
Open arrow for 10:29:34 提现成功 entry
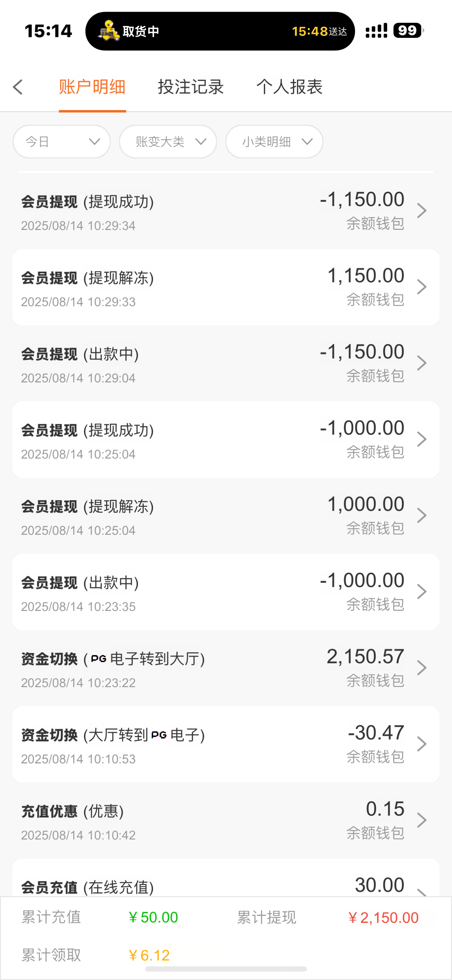tap(421, 211)
